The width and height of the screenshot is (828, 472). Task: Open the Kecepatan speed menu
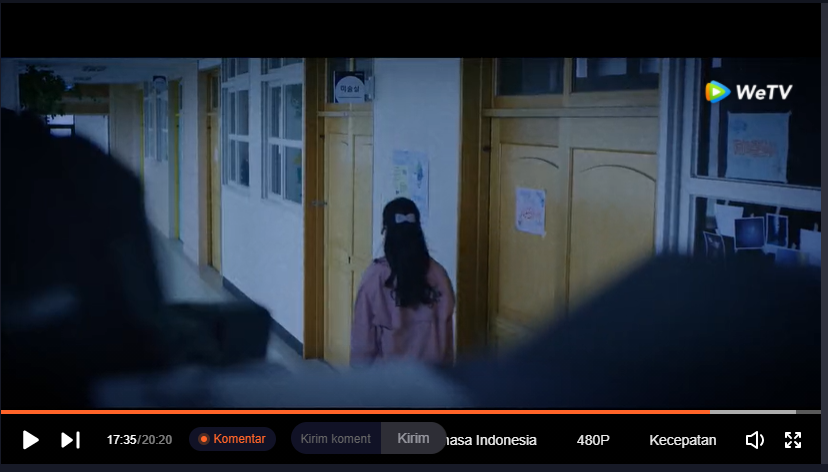(x=683, y=440)
